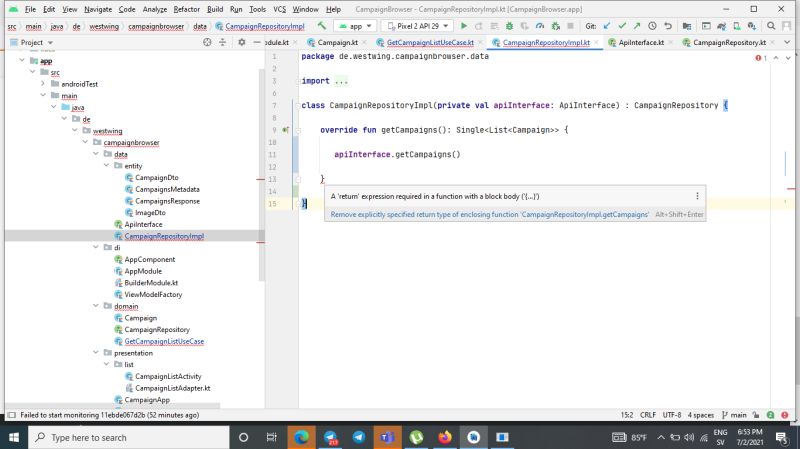Click the lock icon in status bar

(x=756, y=415)
